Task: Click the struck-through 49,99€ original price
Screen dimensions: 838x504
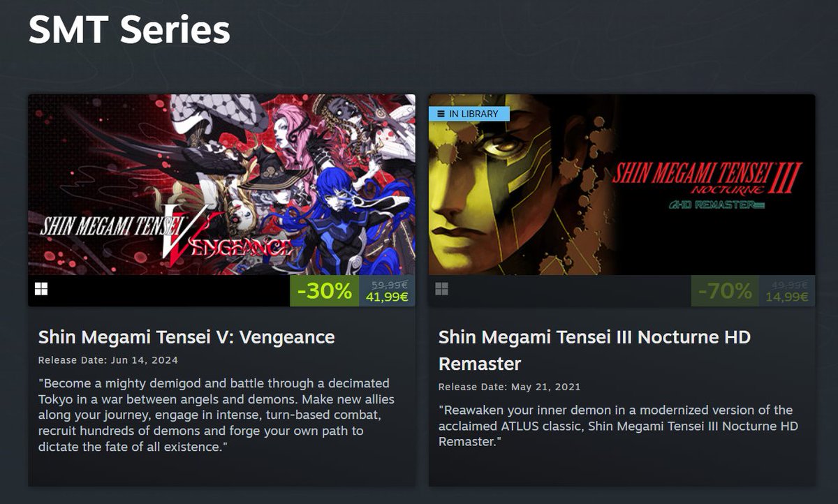Action: (790, 284)
